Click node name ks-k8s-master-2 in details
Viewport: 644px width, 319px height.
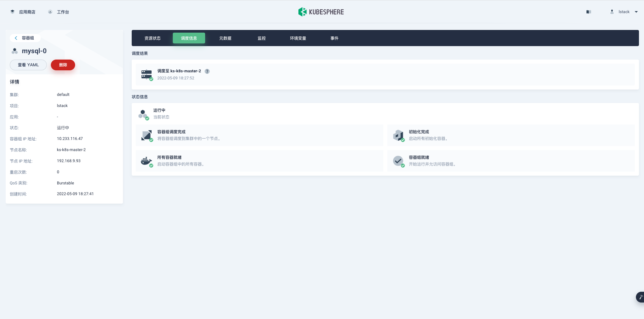coord(71,150)
